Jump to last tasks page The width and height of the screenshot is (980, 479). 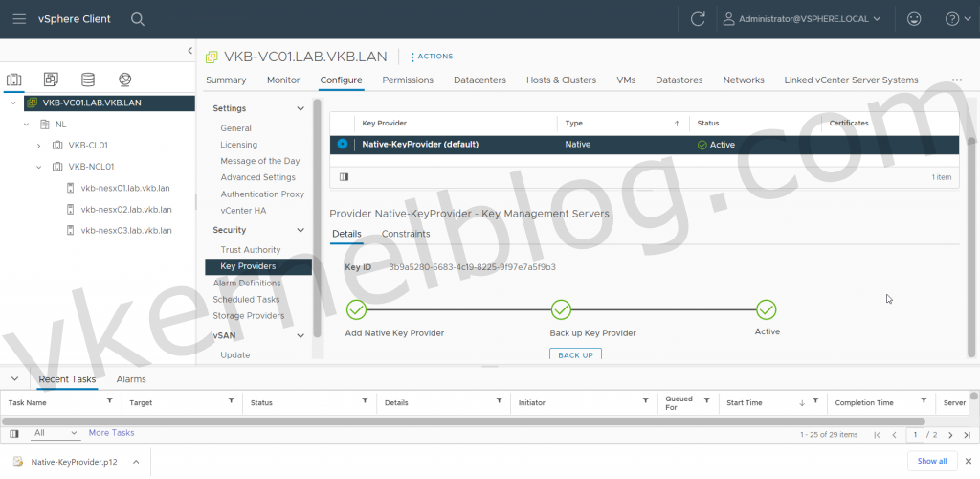pyautogui.click(x=967, y=435)
